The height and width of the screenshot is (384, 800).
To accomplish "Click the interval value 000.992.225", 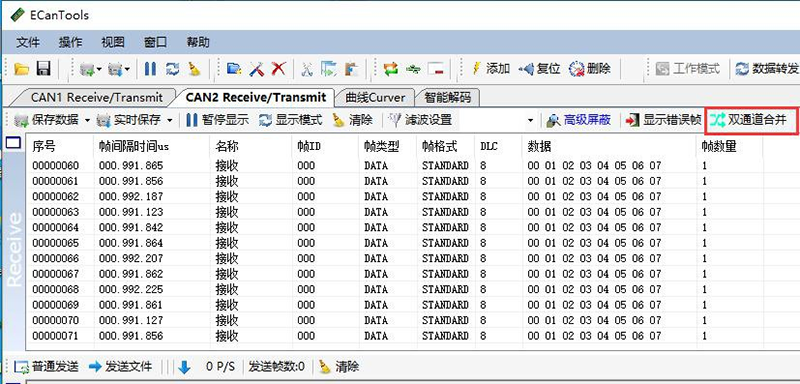I will click(x=131, y=290).
